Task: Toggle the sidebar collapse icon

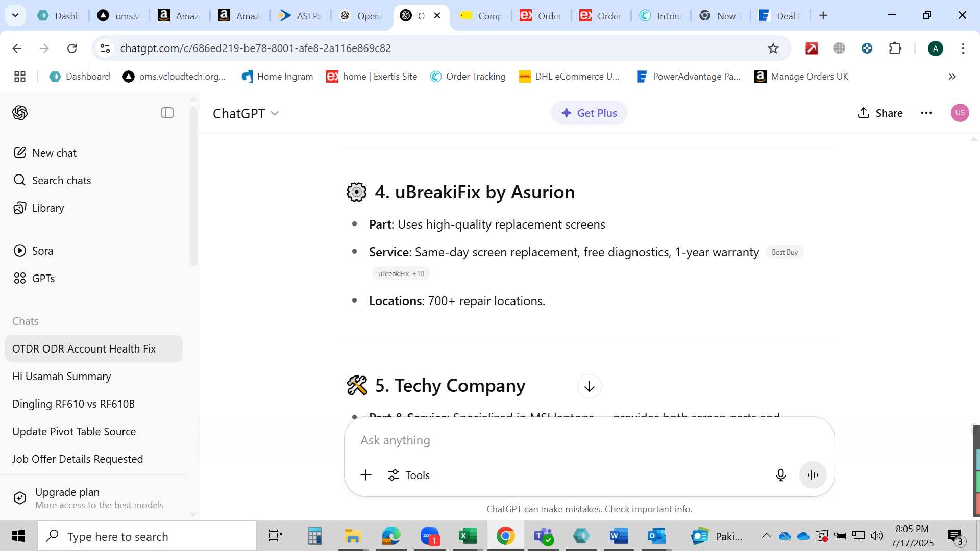Action: coord(167,113)
